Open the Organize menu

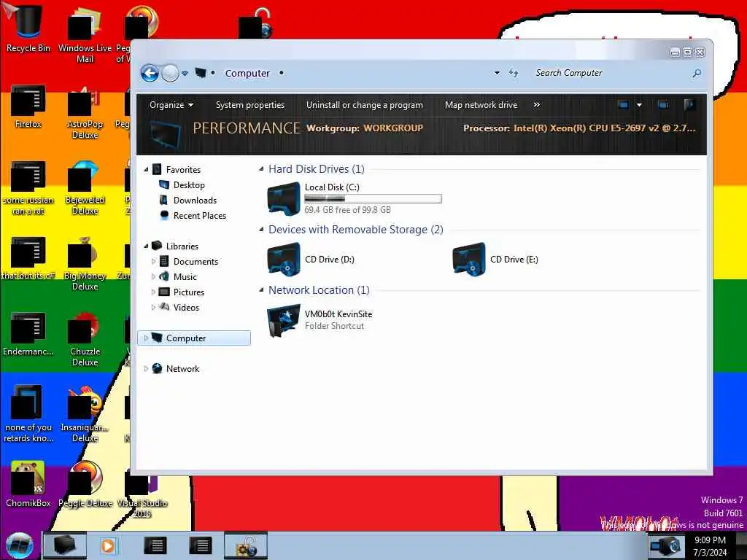pos(171,105)
